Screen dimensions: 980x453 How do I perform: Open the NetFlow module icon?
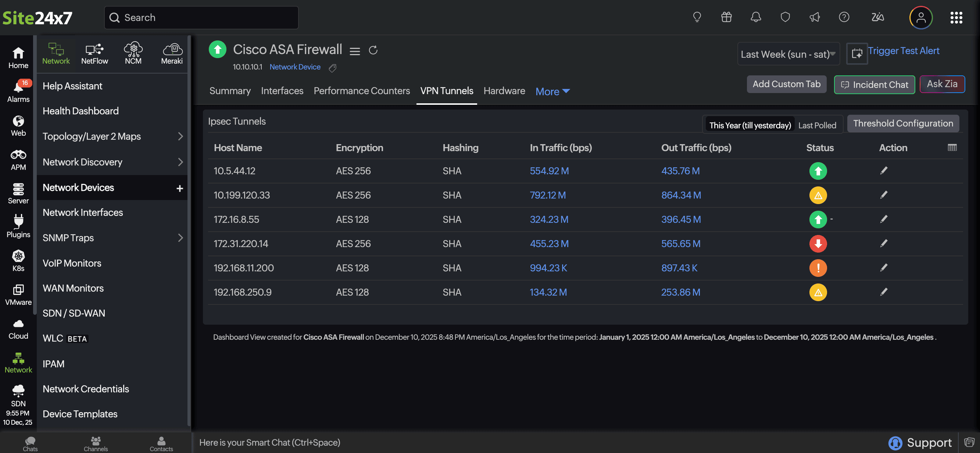[95, 53]
